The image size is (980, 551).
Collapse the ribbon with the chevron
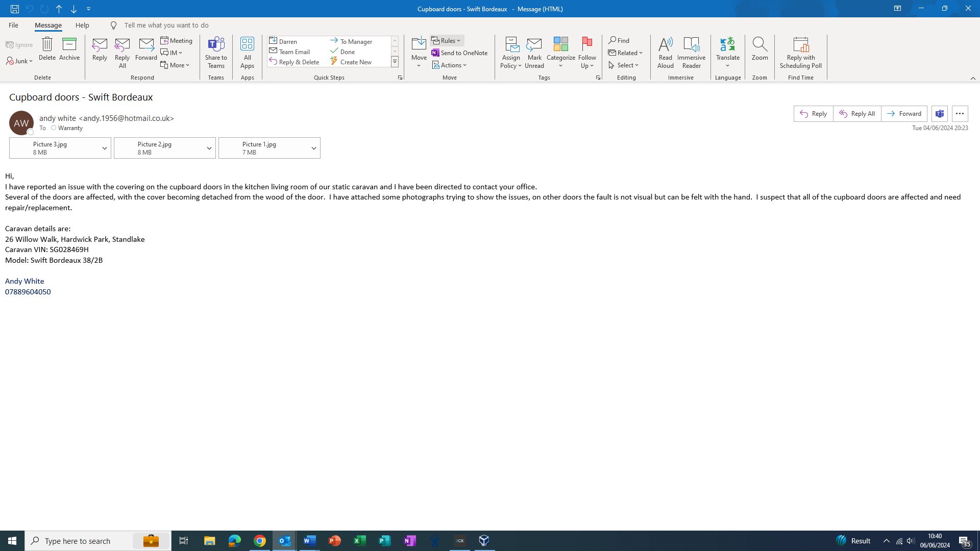pos(972,78)
